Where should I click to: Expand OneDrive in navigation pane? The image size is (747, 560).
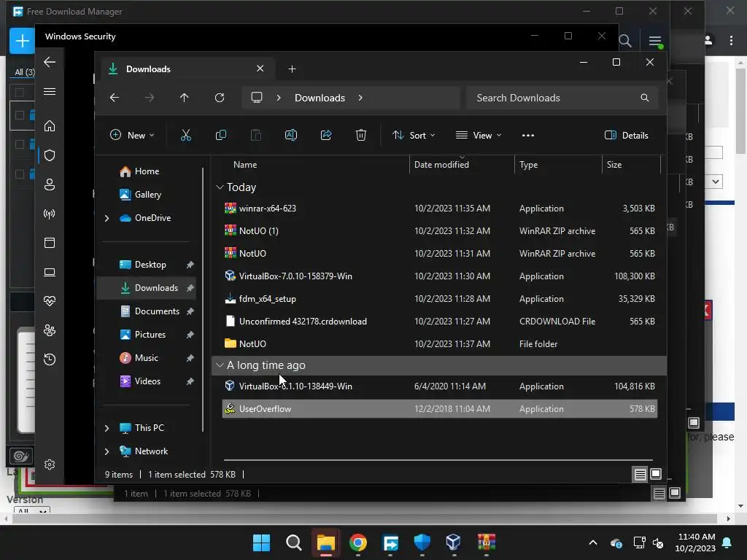click(107, 218)
